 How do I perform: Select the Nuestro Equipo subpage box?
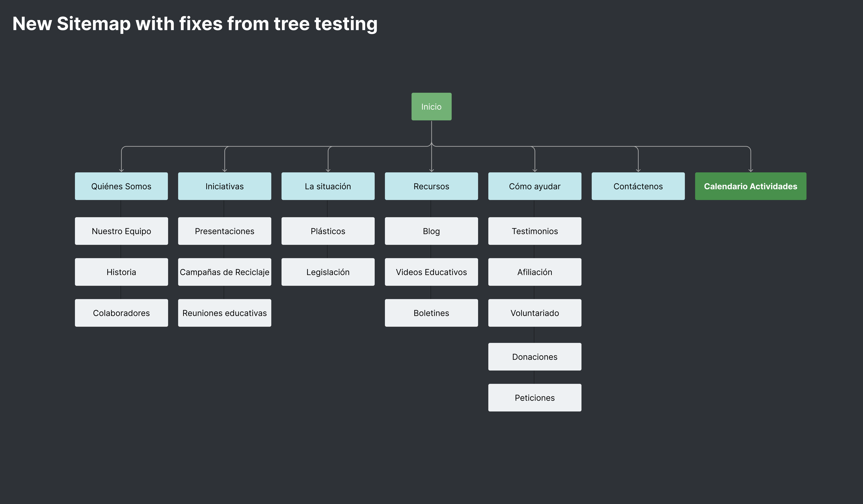121,231
